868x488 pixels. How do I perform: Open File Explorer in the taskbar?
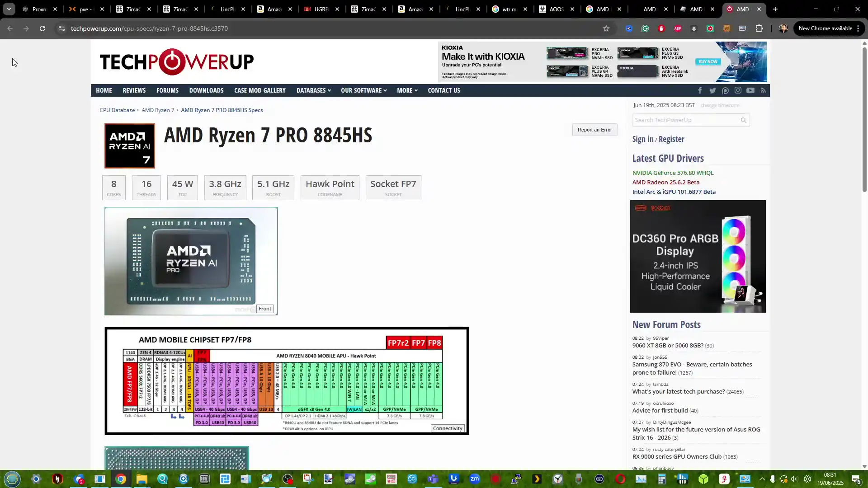(142, 479)
